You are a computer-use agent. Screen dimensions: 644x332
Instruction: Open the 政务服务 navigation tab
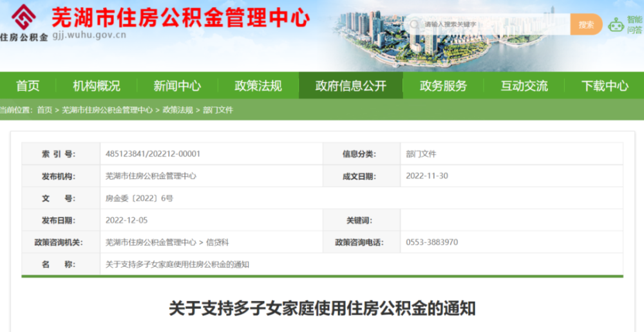coord(443,86)
